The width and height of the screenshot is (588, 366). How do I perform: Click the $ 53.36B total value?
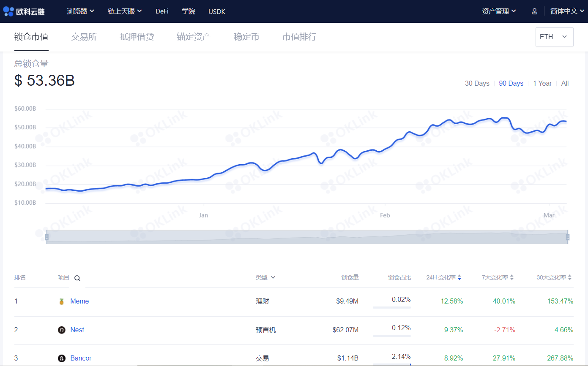tap(44, 80)
